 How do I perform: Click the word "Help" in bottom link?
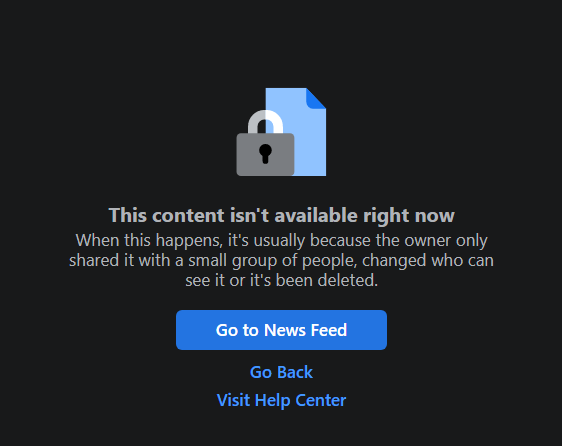272,400
